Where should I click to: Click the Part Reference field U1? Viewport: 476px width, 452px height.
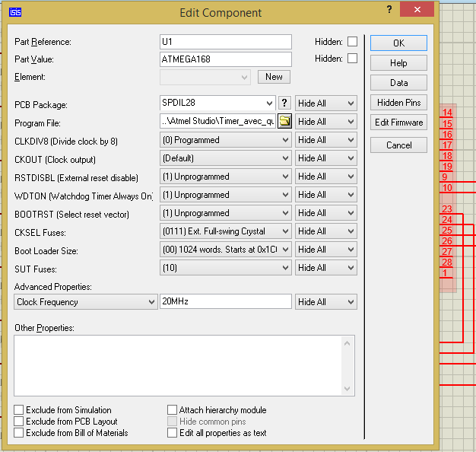coord(226,42)
